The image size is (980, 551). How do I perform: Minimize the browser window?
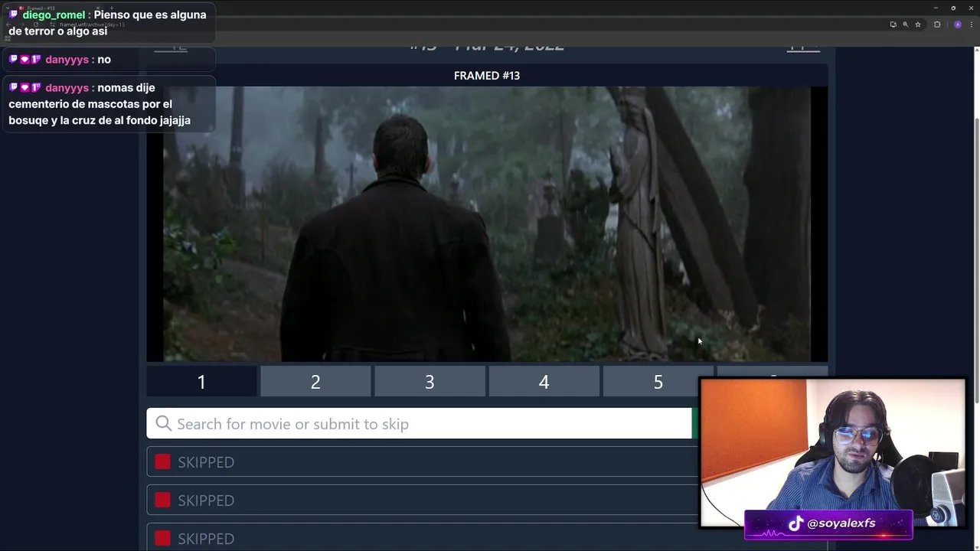(x=936, y=8)
